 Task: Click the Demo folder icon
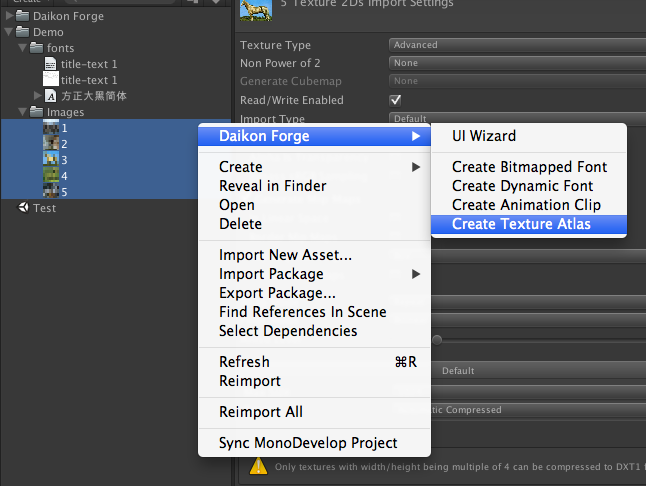pos(22,32)
